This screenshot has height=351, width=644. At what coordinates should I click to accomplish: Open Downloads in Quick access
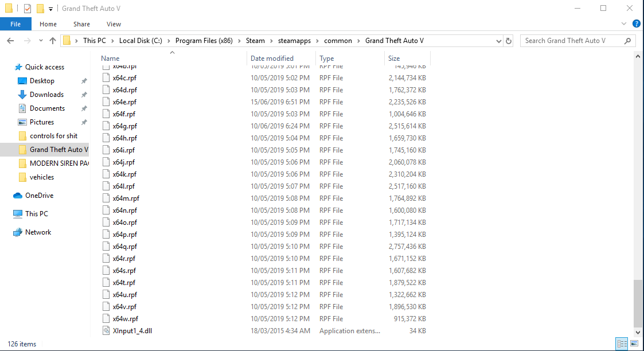click(x=46, y=95)
